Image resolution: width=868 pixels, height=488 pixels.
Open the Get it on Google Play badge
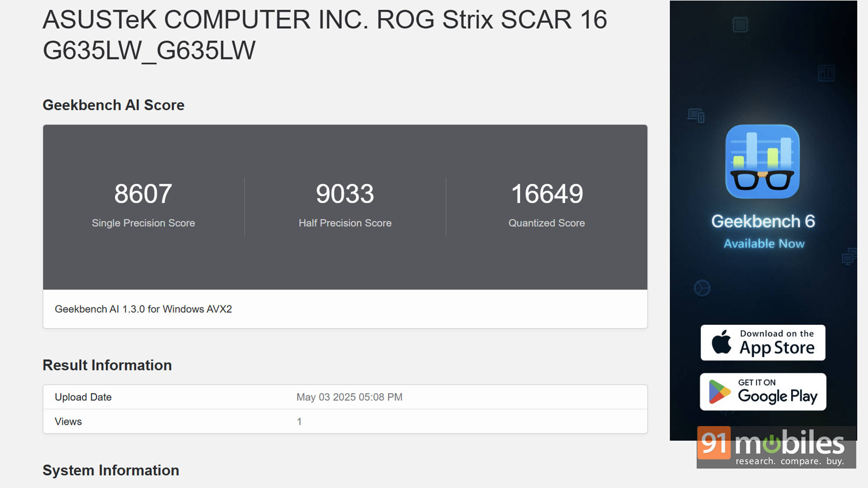pyautogui.click(x=763, y=391)
